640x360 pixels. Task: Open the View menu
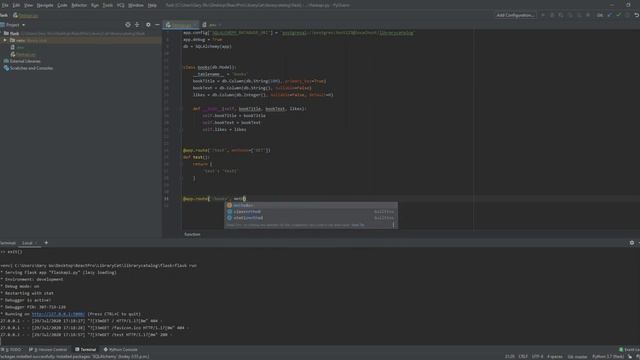pos(29,5)
